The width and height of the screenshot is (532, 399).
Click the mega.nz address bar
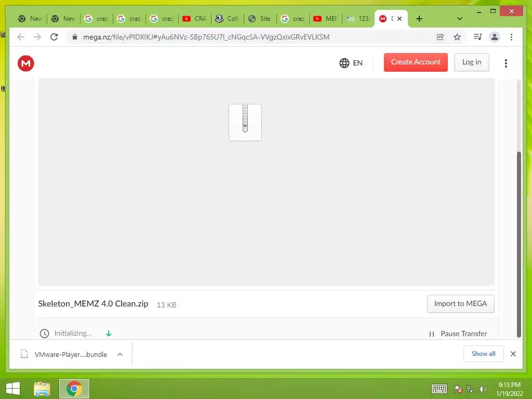point(206,37)
